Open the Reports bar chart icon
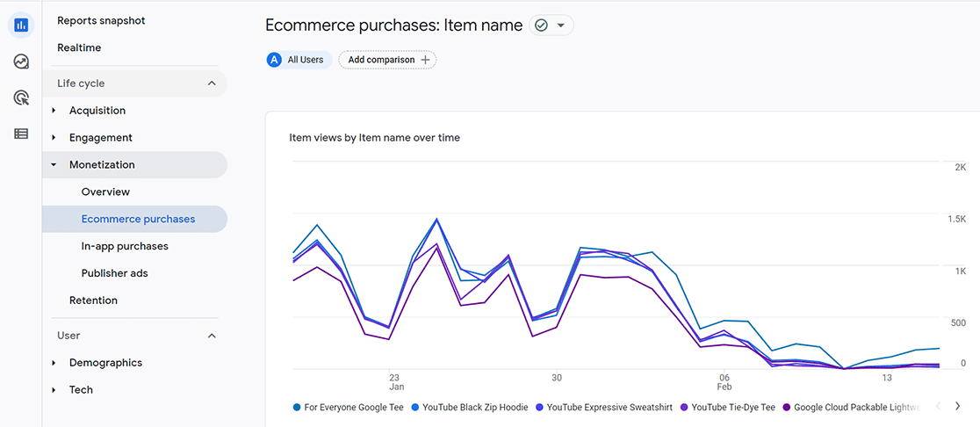The height and width of the screenshot is (427, 980). coord(21,25)
